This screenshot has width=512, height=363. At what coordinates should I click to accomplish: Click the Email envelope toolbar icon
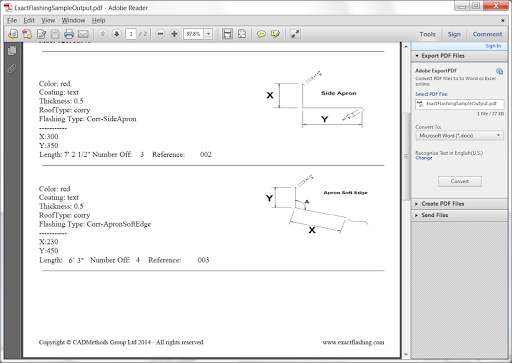click(83, 34)
